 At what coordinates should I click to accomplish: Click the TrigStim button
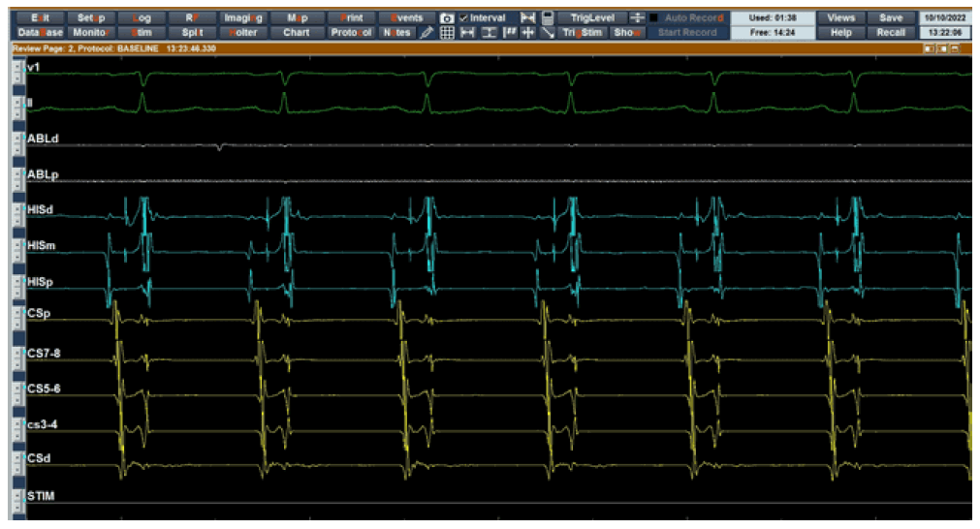click(x=582, y=33)
